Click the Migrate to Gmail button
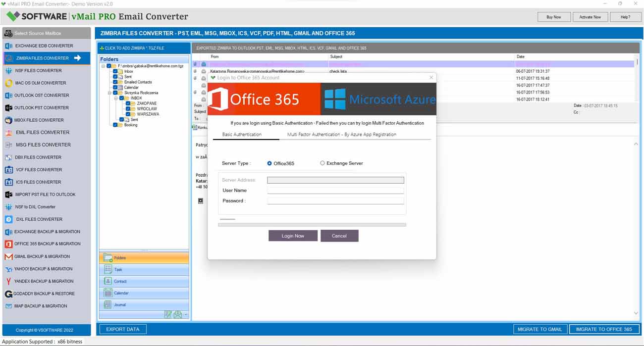Screen dimensions: 644x346 tap(540, 329)
